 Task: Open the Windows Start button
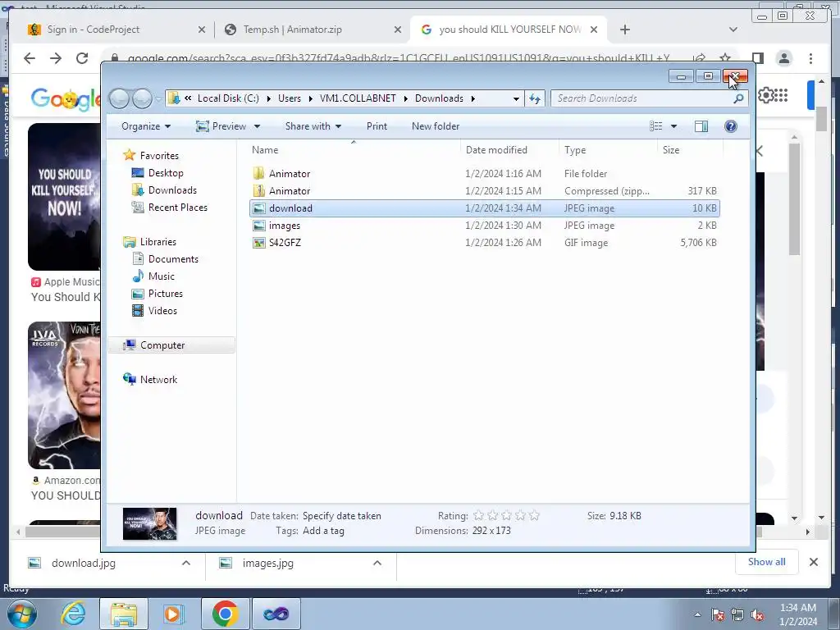point(21,614)
